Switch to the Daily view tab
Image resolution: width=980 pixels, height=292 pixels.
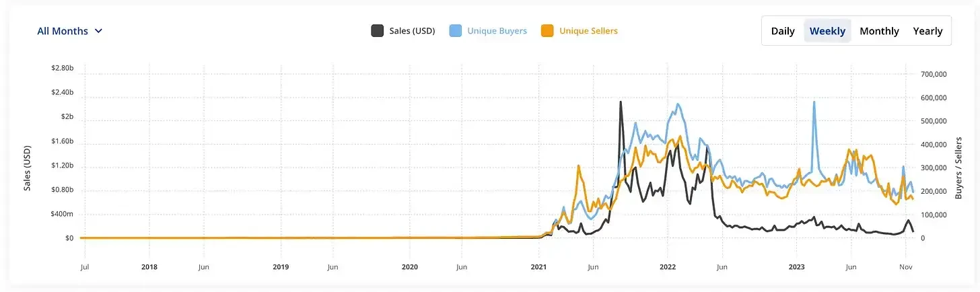783,31
